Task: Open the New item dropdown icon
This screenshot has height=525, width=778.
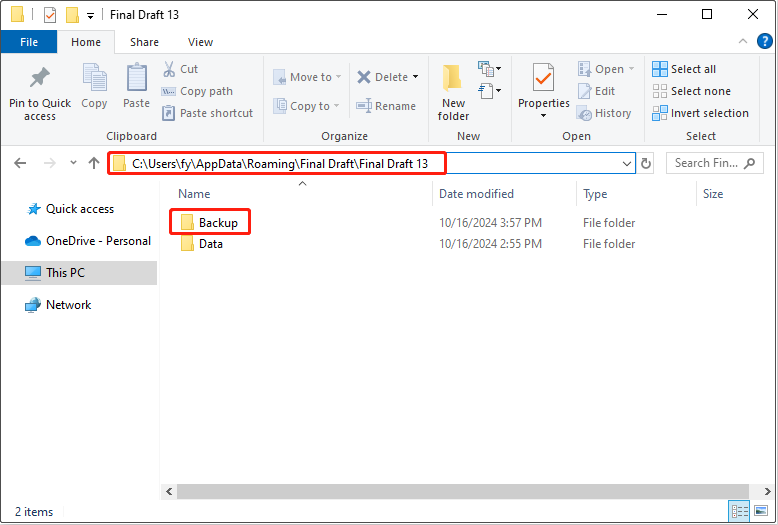Action: pyautogui.click(x=489, y=68)
